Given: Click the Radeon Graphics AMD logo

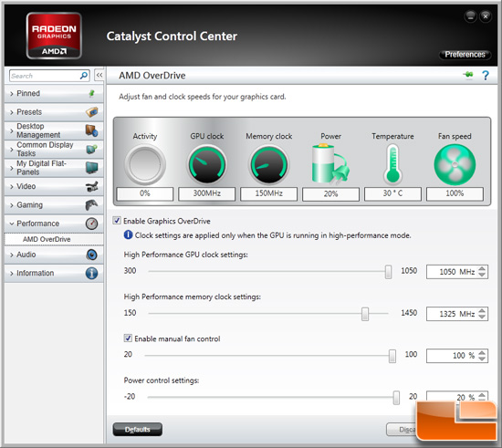Looking at the screenshot, I should 54,36.
